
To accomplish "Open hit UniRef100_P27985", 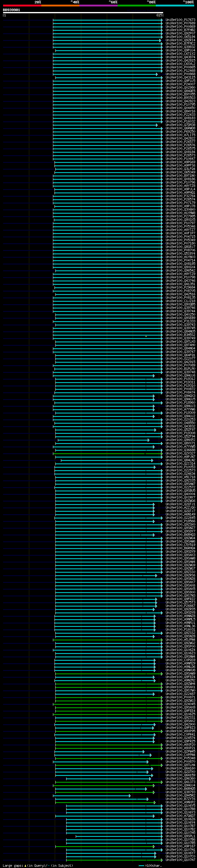I will (x=180, y=216).
